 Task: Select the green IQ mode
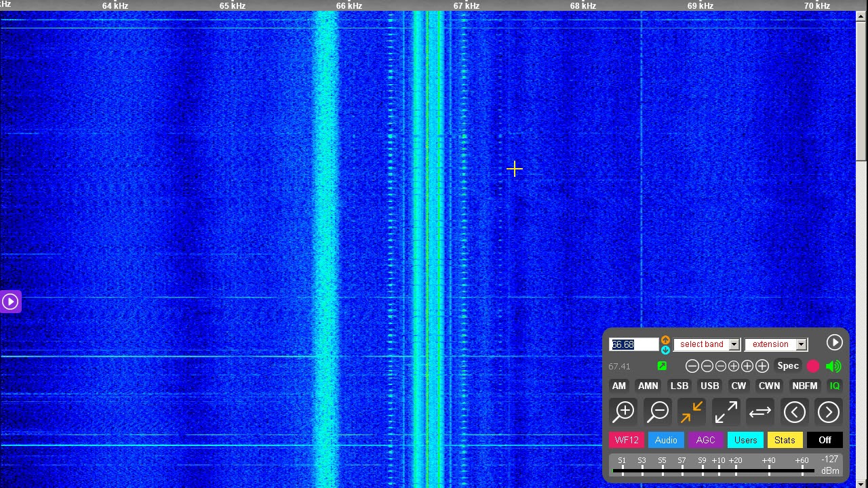click(835, 386)
